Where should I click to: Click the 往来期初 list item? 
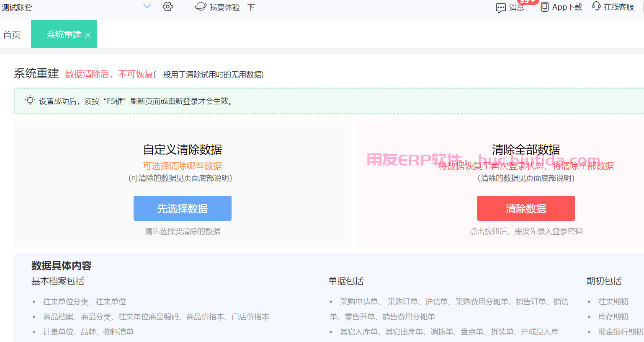coord(613,302)
